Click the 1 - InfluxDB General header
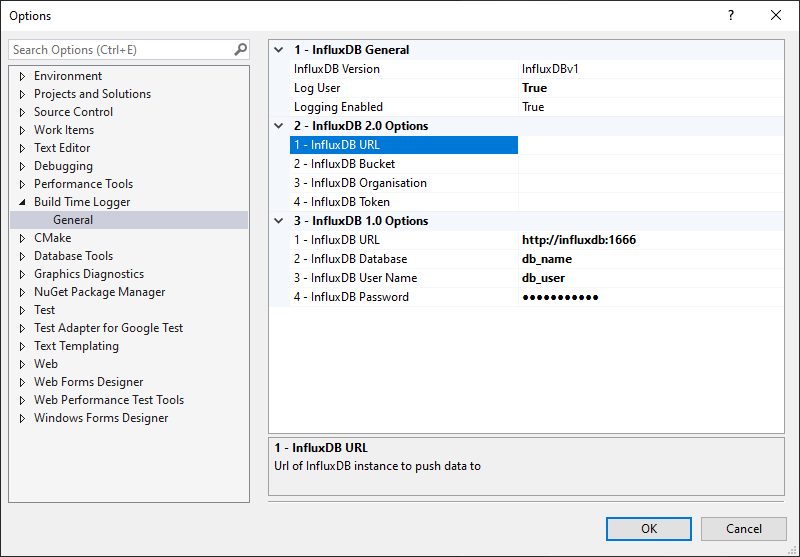 [351, 50]
